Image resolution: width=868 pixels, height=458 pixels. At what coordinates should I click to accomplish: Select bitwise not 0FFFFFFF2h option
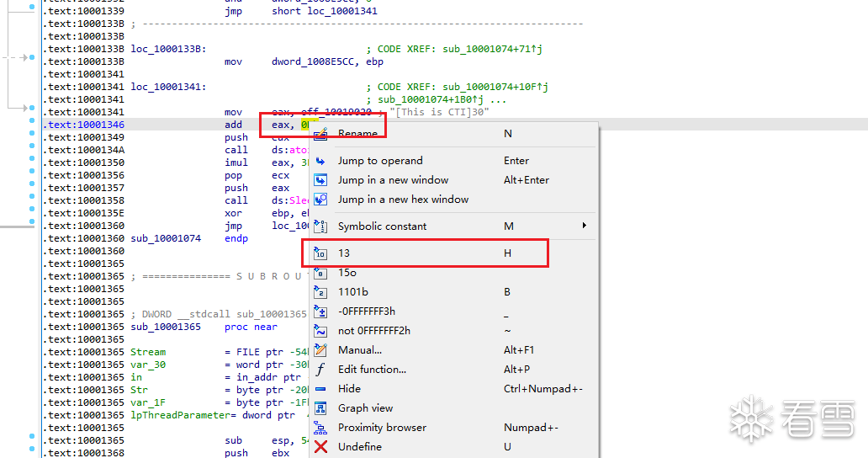pos(373,331)
